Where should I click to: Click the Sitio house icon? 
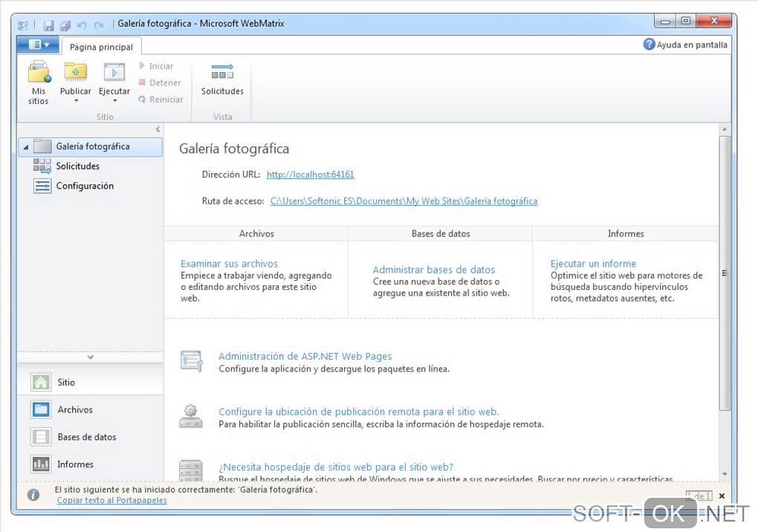click(x=41, y=382)
